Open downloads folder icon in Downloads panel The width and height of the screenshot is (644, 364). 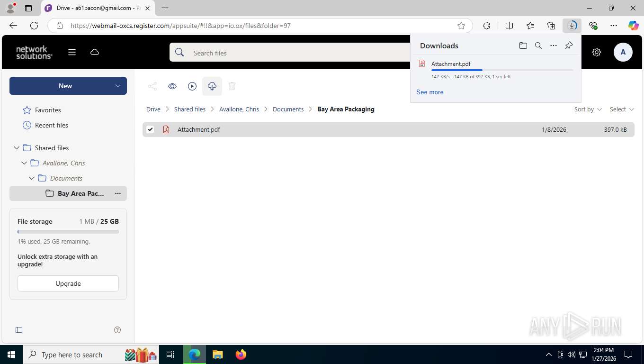523,45
